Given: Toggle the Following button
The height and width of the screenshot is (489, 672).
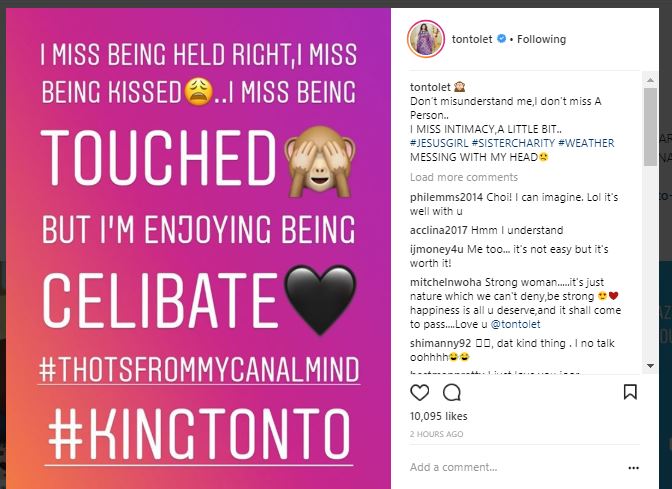Looking at the screenshot, I should [x=541, y=40].
